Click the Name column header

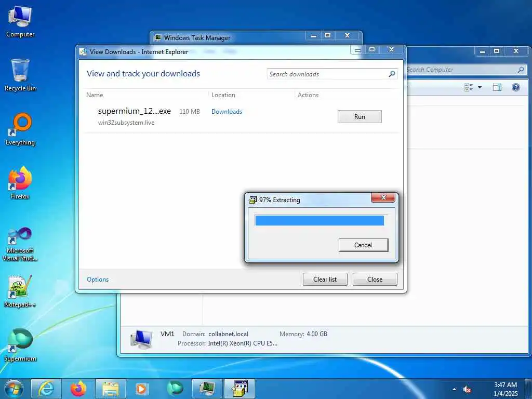pyautogui.click(x=95, y=95)
